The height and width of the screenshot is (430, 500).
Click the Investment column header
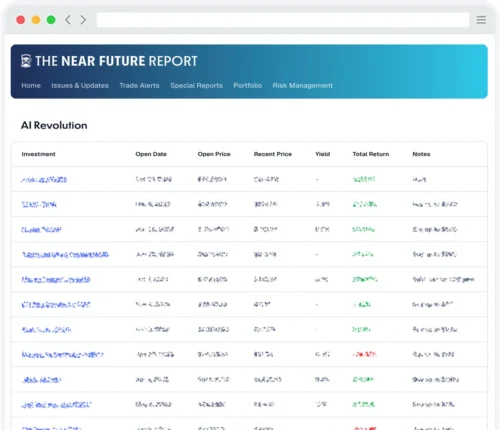(x=38, y=154)
